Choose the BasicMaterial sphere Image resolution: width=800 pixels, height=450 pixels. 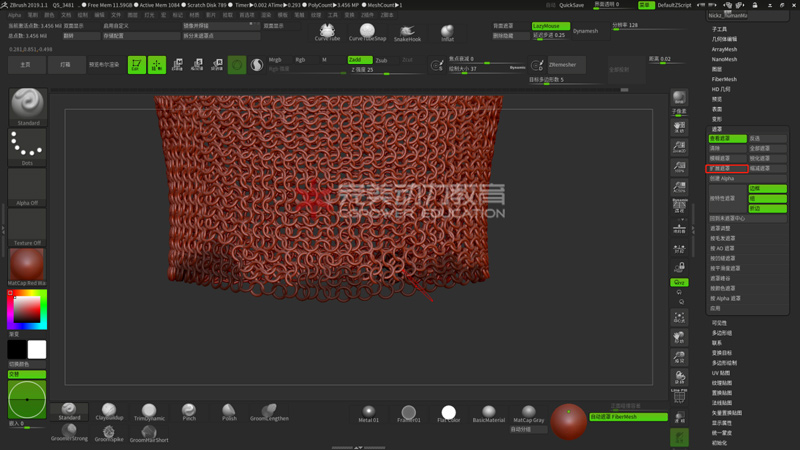[x=488, y=412]
